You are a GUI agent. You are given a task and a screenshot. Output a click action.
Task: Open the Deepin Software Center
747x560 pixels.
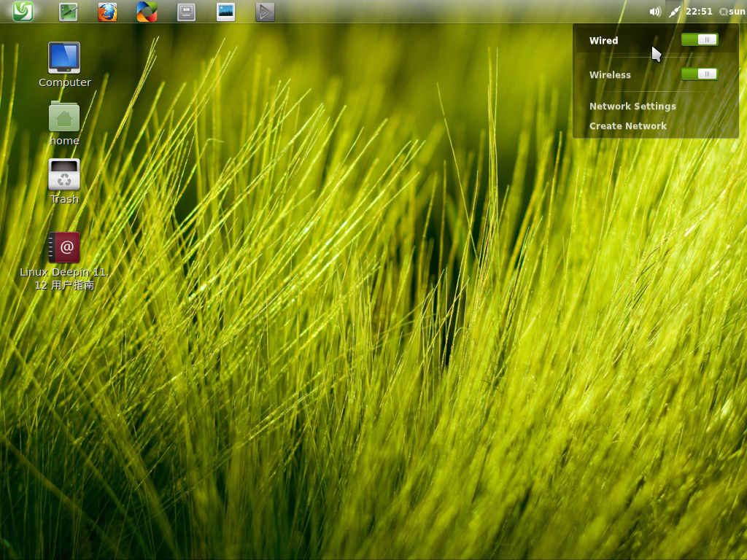coord(146,11)
